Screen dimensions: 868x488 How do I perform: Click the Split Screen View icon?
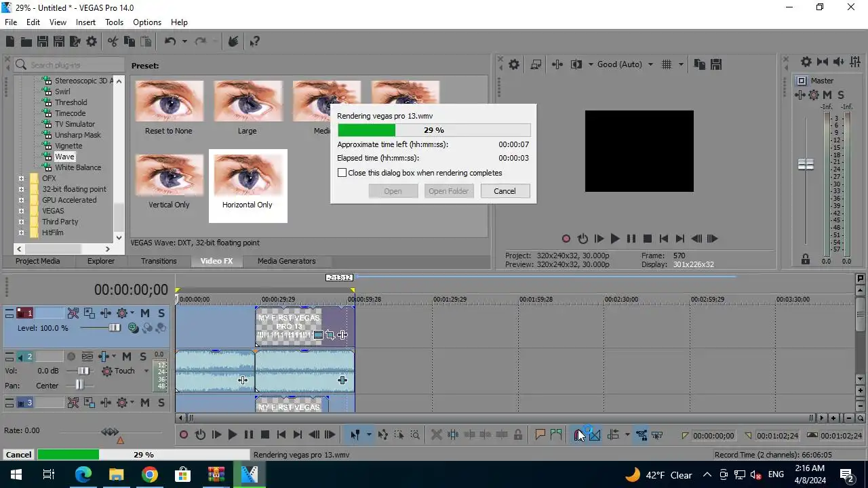pyautogui.click(x=576, y=64)
